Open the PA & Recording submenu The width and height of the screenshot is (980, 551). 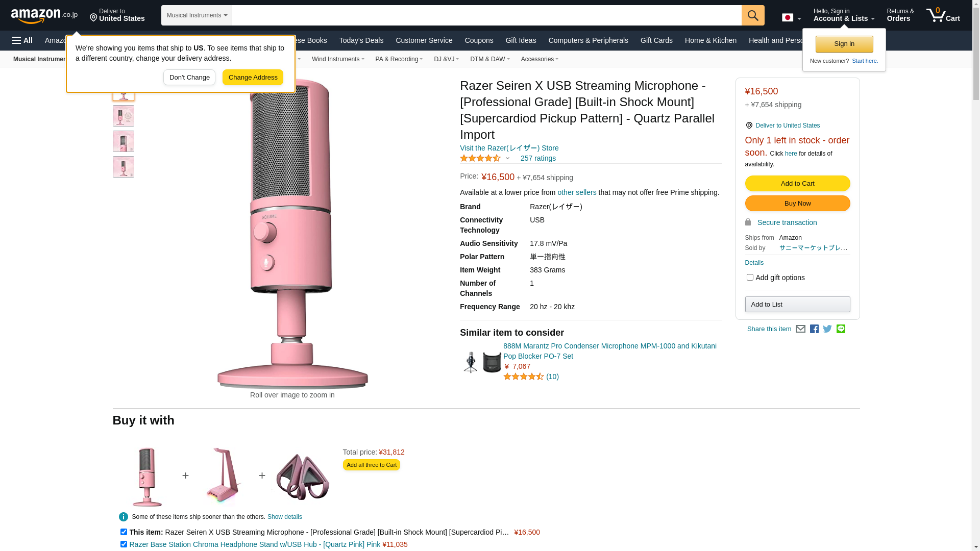(x=399, y=59)
